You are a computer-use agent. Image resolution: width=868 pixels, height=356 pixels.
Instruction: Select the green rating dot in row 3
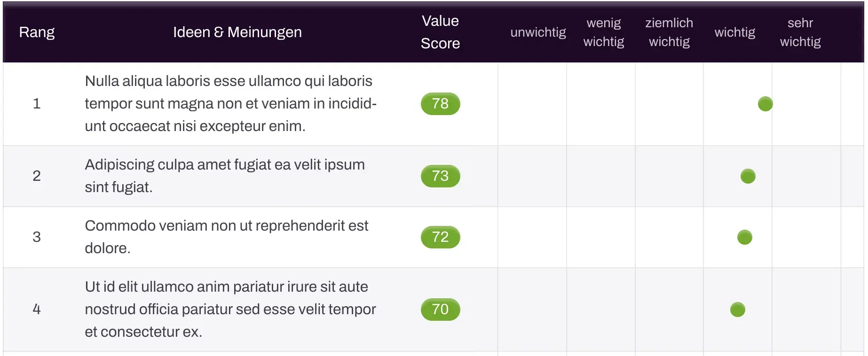pos(744,237)
